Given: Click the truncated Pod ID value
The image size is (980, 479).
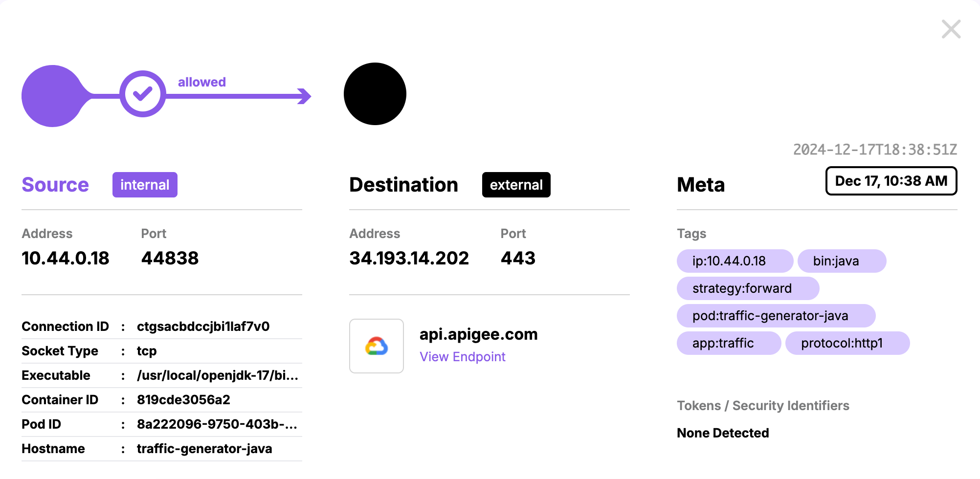Looking at the screenshot, I should point(217,424).
